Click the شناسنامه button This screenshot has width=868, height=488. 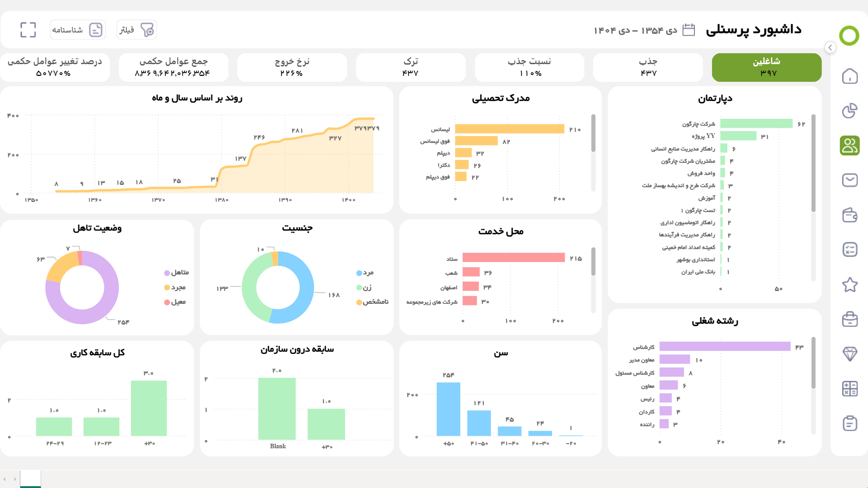(x=77, y=30)
